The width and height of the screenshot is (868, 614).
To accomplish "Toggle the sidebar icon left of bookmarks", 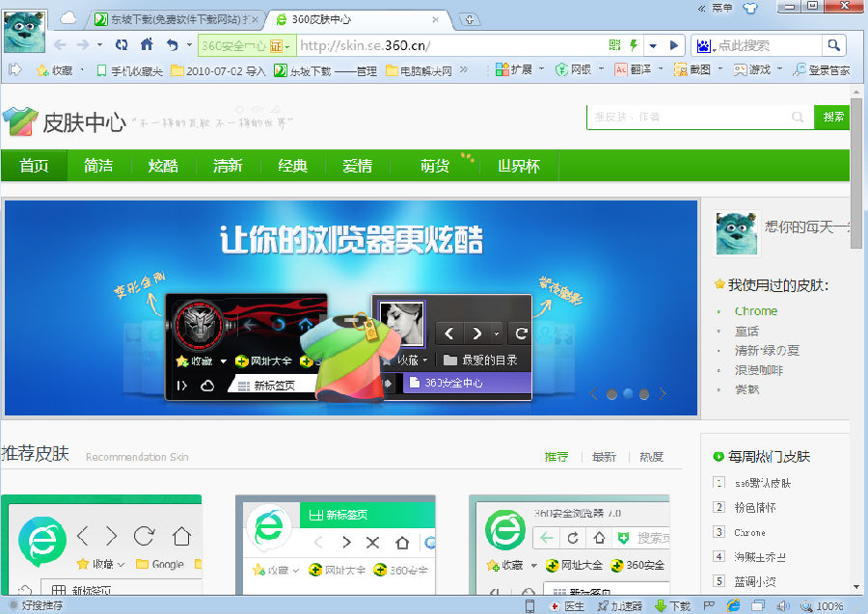I will tap(15, 69).
